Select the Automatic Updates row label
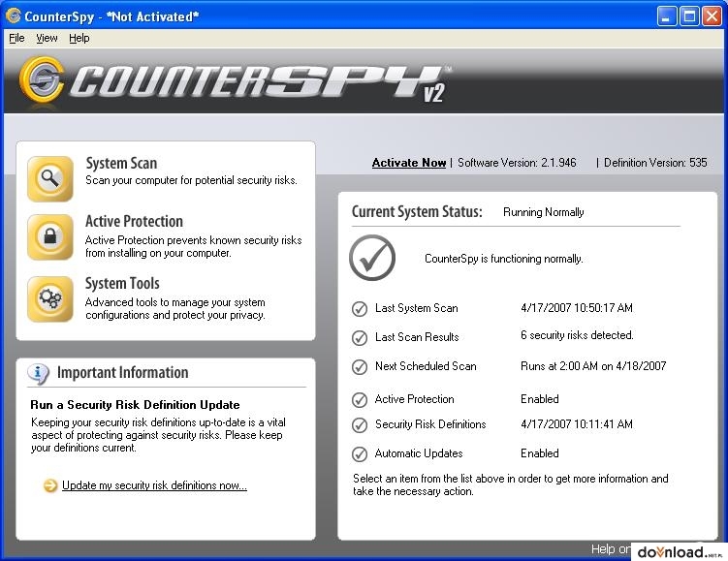Viewport: 728px width, 561px height. click(x=419, y=453)
